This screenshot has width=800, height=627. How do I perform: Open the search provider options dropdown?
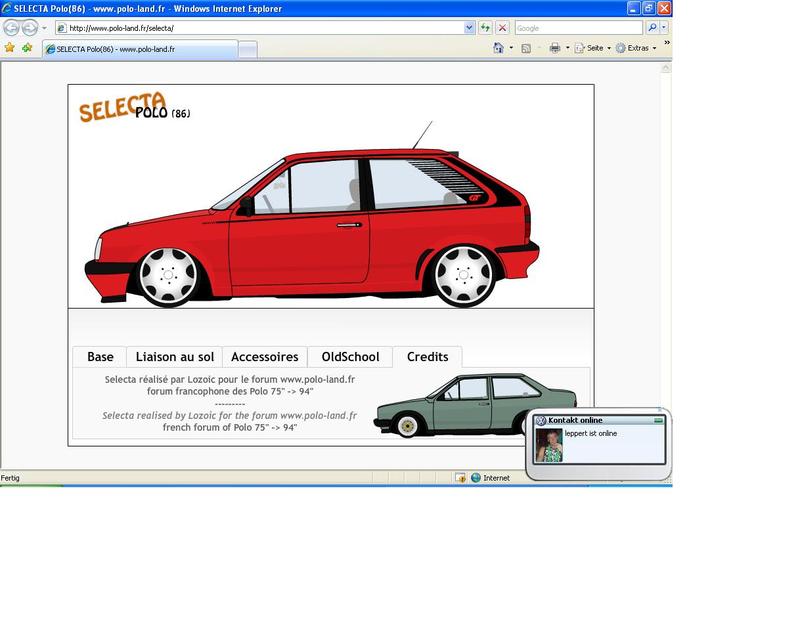(x=664, y=28)
